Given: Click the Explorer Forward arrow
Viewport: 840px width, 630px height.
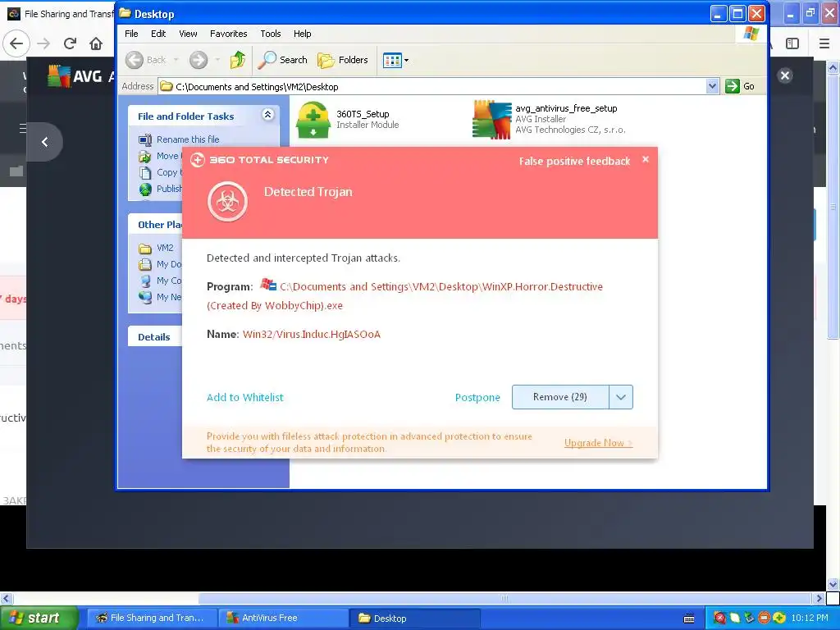Looking at the screenshot, I should tap(199, 60).
